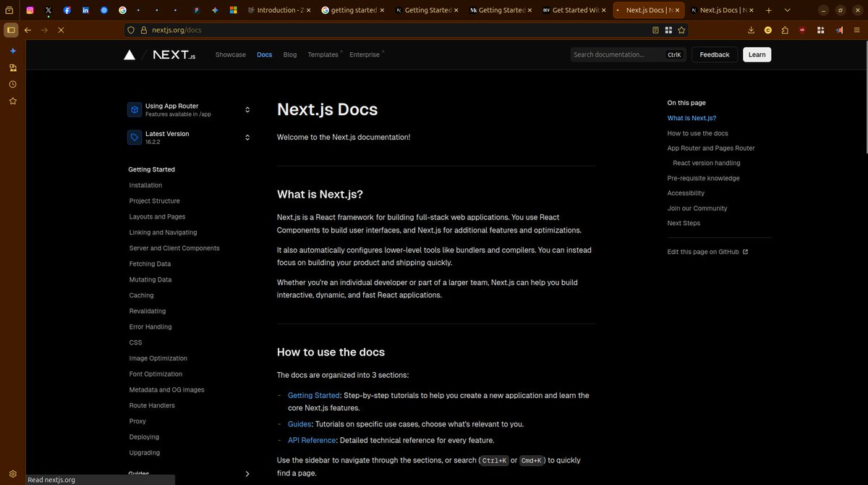The width and height of the screenshot is (868, 485).
Task: Open the sidebar AI chatbot sparkle icon
Action: pyautogui.click(x=12, y=51)
